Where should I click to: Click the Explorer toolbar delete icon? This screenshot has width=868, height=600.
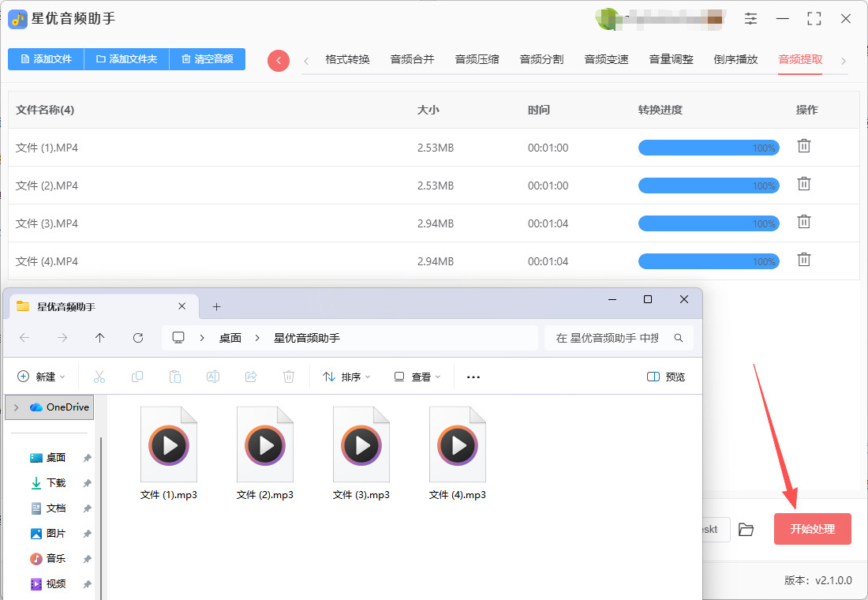pos(289,377)
